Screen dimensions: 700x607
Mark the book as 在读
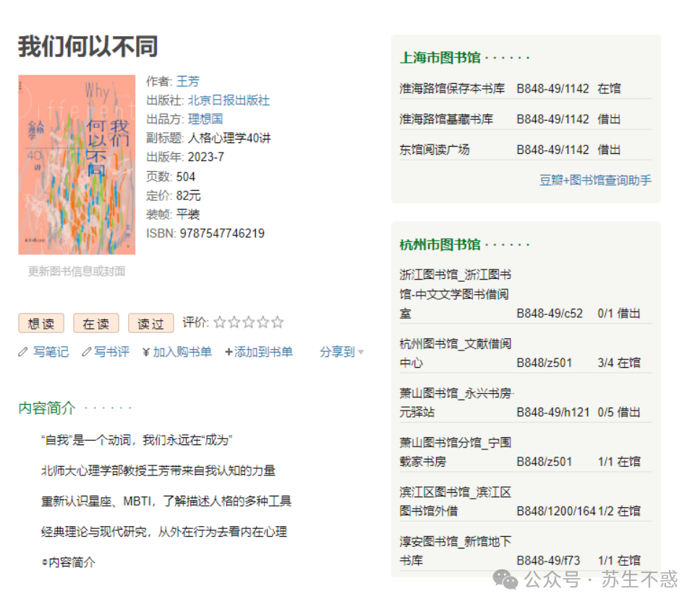point(96,323)
